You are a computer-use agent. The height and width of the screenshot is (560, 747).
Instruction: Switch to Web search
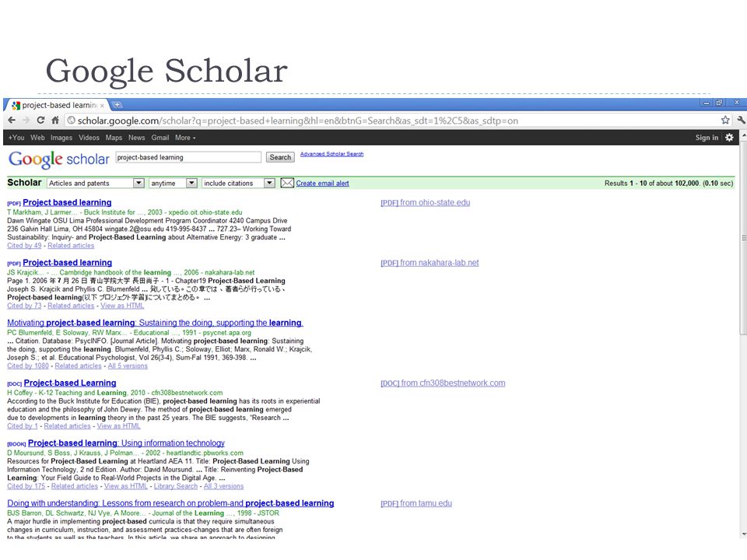(37, 138)
